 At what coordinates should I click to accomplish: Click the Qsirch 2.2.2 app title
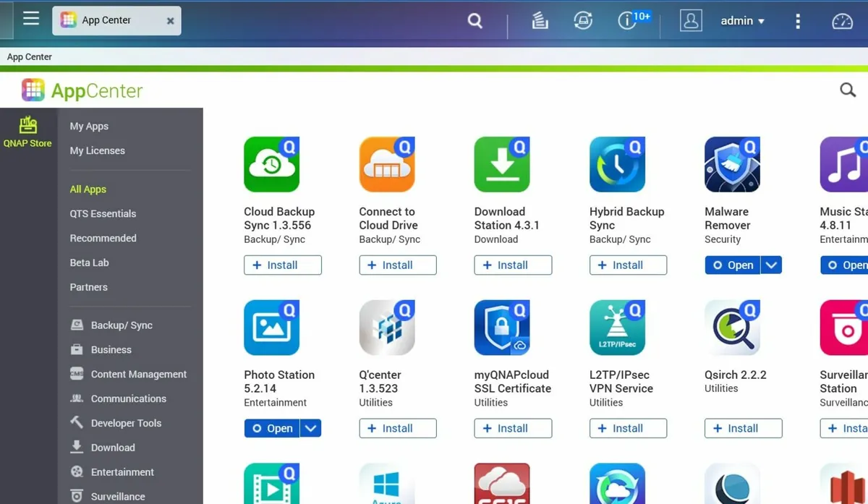point(736,375)
